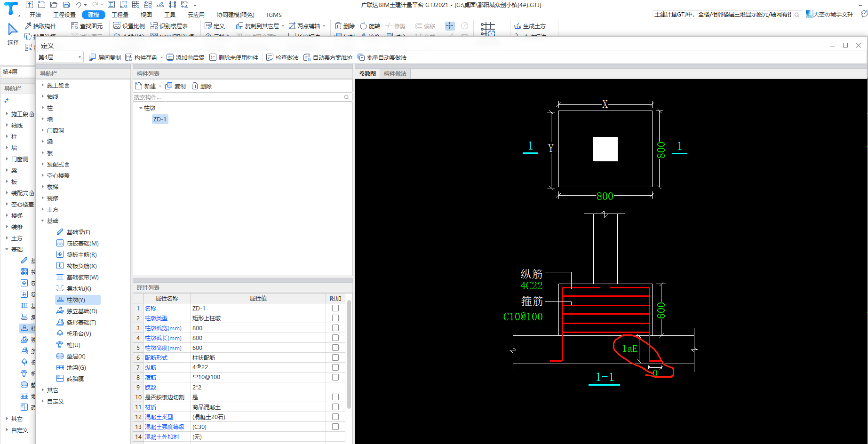
Task: Select 基础板带(W) foundation strip item
Action: [x=78, y=277]
